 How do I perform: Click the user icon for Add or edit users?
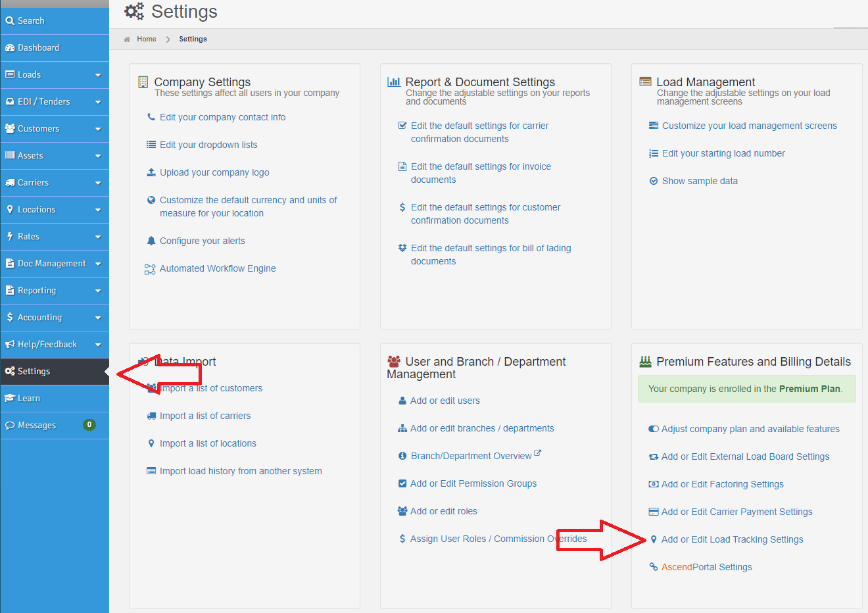click(402, 401)
